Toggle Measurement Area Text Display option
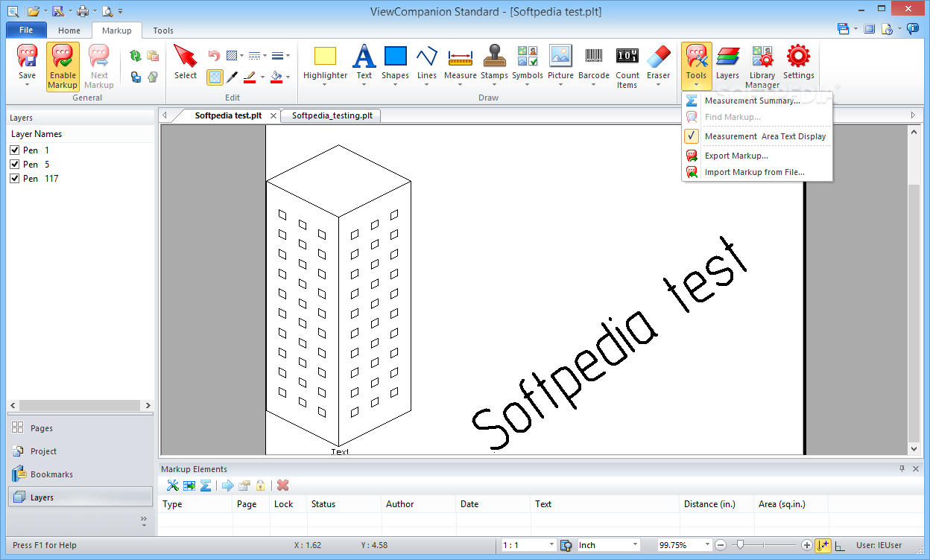This screenshot has width=930, height=560. [757, 136]
